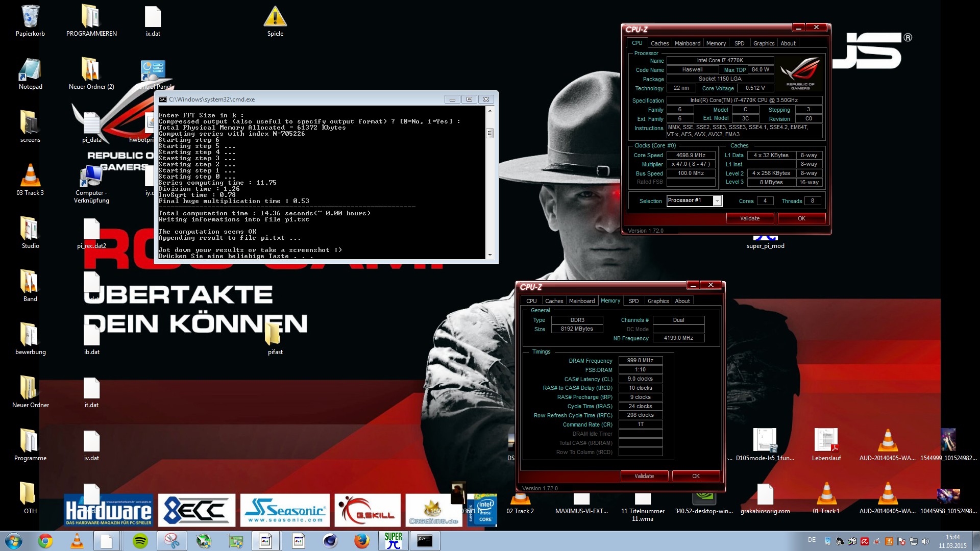Click the Java update tray icon

(889, 541)
